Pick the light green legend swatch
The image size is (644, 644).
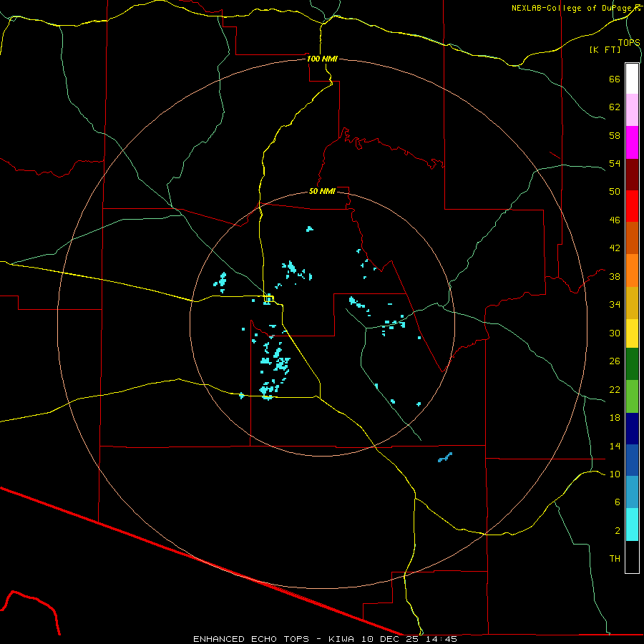[x=632, y=396]
